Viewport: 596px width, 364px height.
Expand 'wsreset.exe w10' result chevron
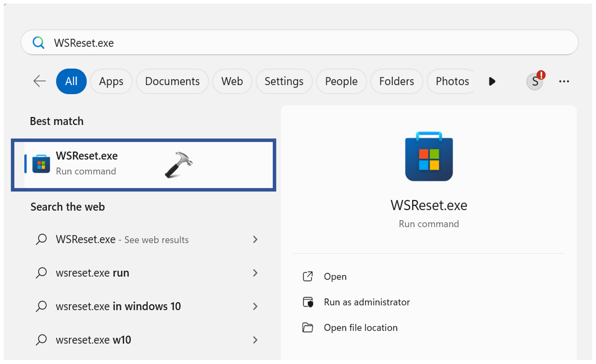tap(255, 340)
